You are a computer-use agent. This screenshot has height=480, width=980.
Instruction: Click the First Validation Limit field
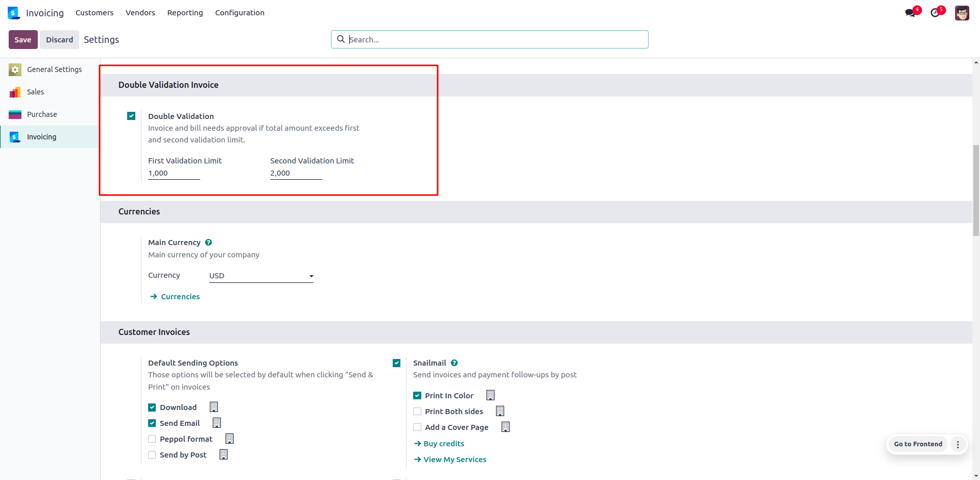click(x=174, y=173)
